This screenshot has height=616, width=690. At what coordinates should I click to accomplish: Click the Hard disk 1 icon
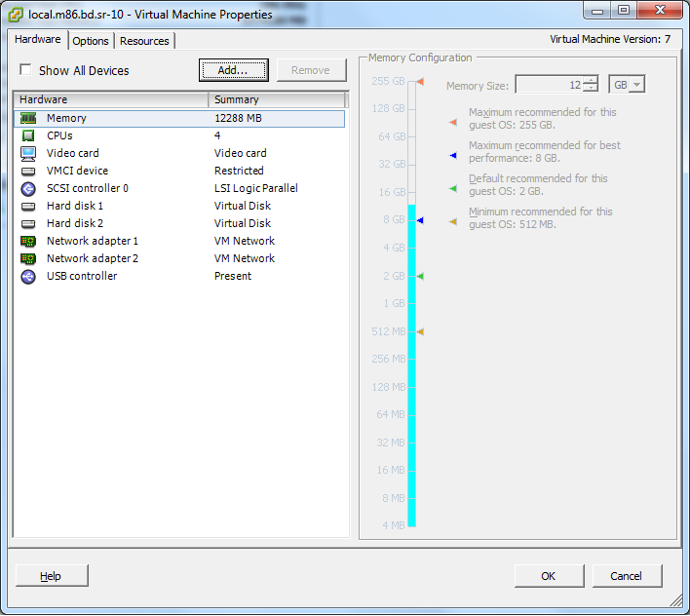[x=28, y=206]
